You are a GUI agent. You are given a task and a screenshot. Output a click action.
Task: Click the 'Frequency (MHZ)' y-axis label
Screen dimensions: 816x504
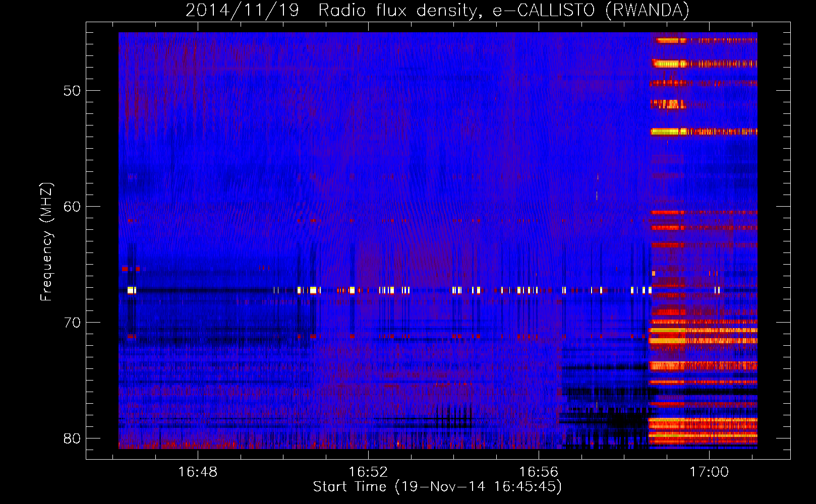pyautogui.click(x=46, y=242)
